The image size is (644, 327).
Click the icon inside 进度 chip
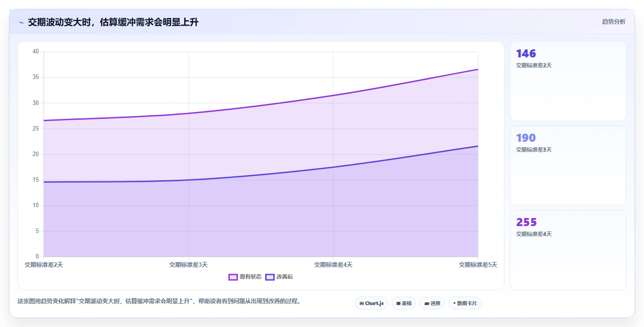427,304
